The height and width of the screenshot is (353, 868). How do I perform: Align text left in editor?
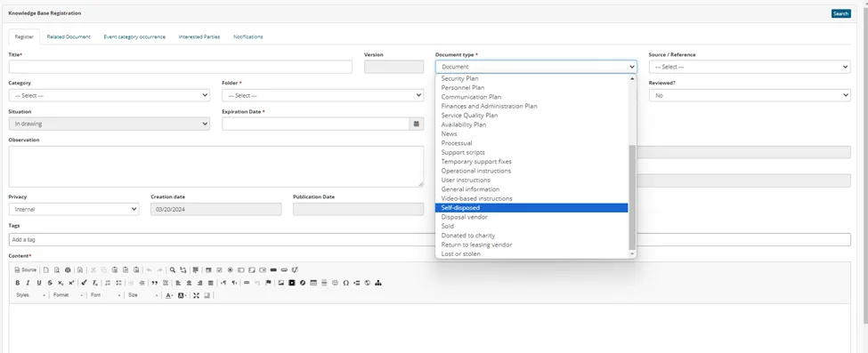[x=178, y=283]
